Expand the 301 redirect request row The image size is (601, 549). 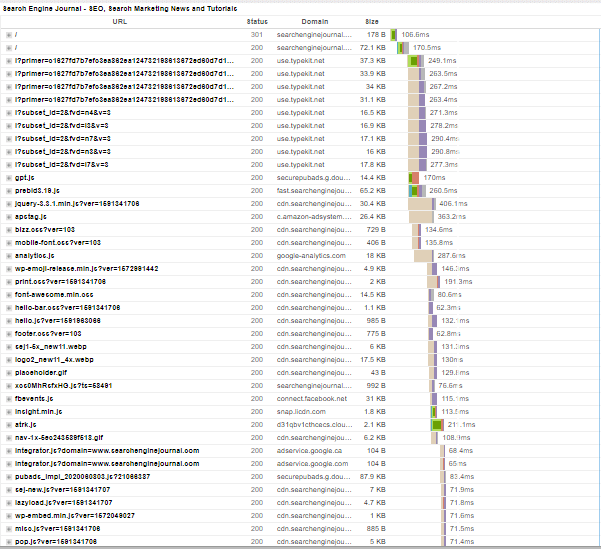coord(8,35)
